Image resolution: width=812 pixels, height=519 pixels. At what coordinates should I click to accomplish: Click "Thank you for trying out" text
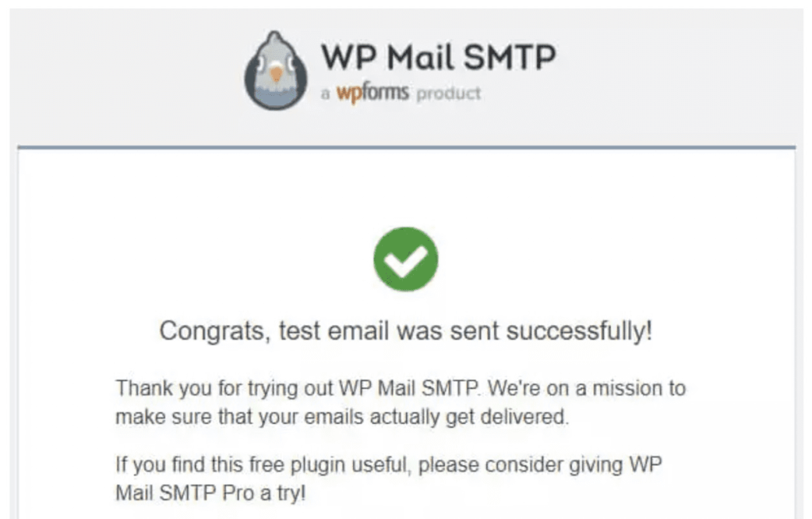[224, 389]
